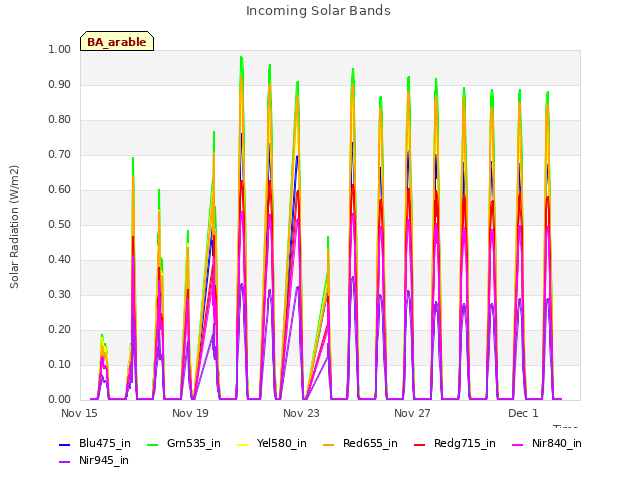The image size is (640, 480).
Task: Click the 0.70 y-axis tick label
Action: coord(60,155)
